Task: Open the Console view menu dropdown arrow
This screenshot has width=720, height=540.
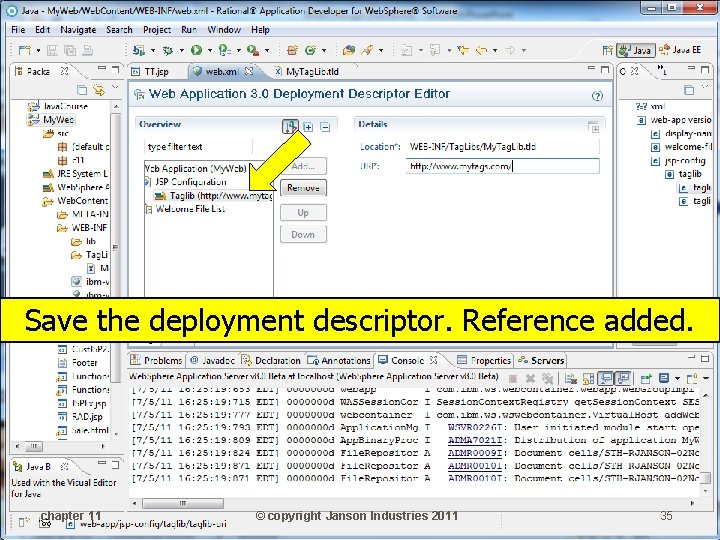Action: (706, 378)
